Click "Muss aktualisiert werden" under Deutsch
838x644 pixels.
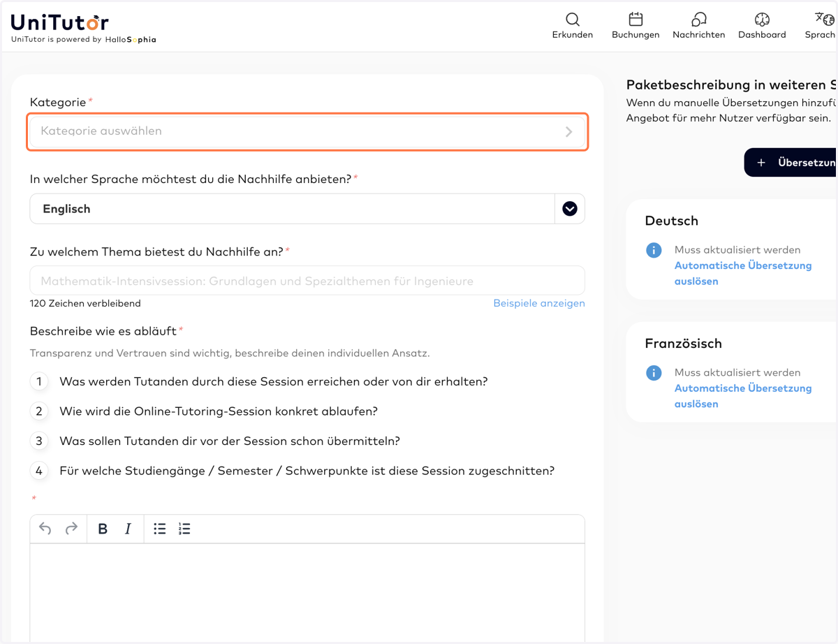[737, 250]
